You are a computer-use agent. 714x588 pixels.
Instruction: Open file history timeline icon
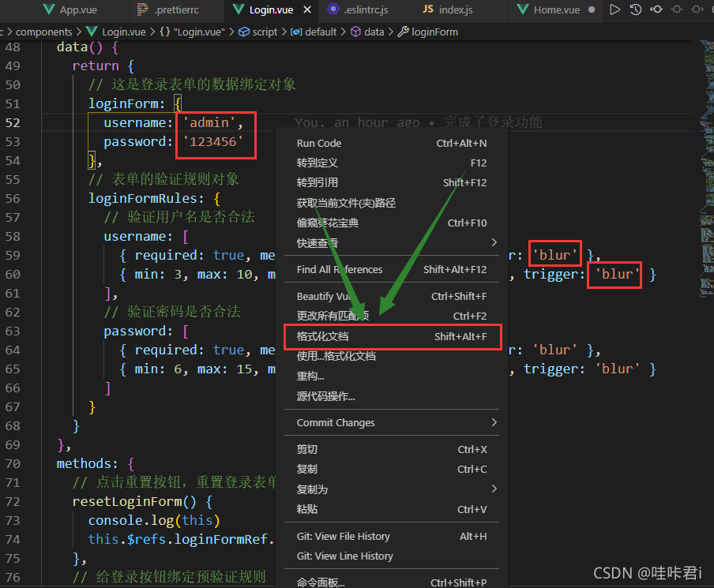(x=636, y=9)
